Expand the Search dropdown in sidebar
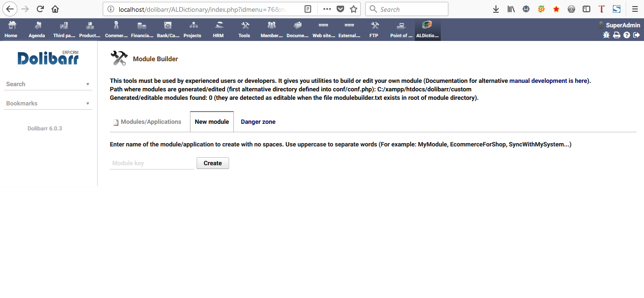The width and height of the screenshot is (644, 298). pyautogui.click(x=48, y=84)
